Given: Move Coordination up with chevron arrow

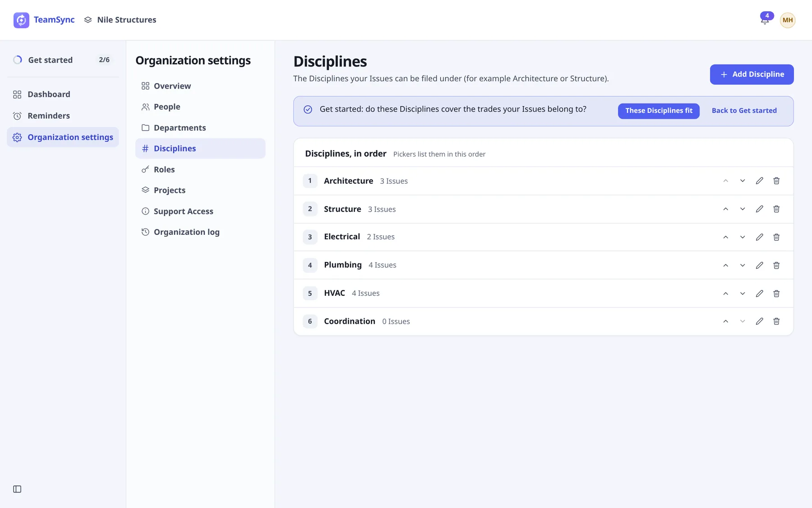Looking at the screenshot, I should coord(725,321).
